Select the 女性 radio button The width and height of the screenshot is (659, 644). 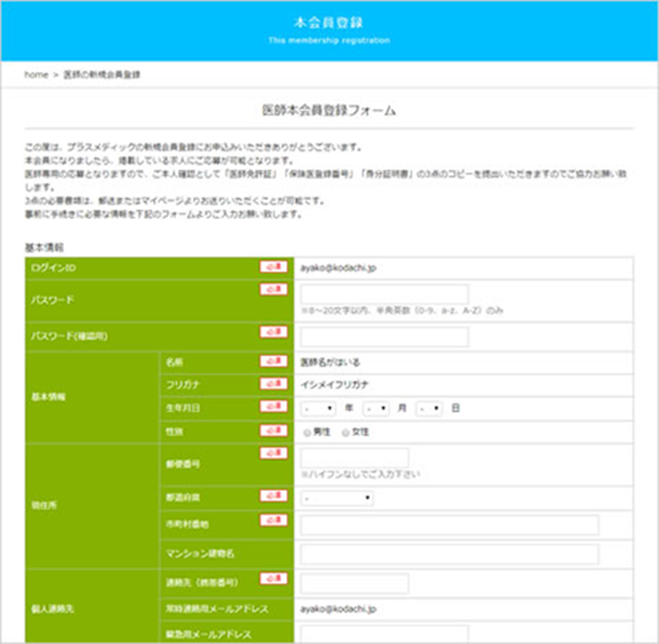345,432
